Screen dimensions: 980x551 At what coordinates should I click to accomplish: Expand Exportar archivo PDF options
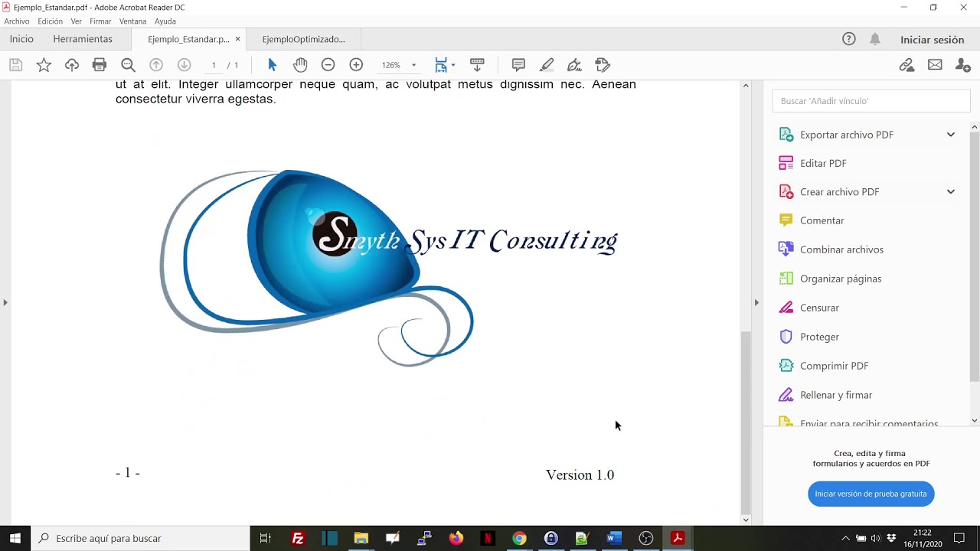click(x=951, y=135)
